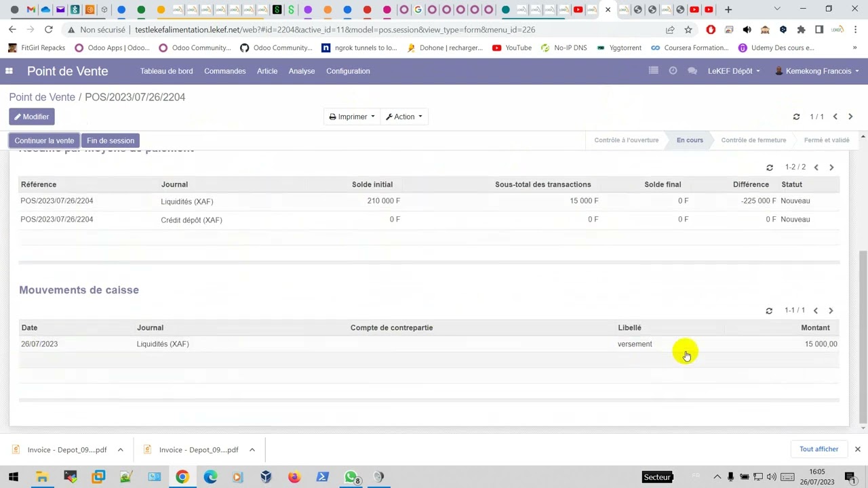
Task: Go to next record in 1 / 1 pager
Action: tap(850, 117)
